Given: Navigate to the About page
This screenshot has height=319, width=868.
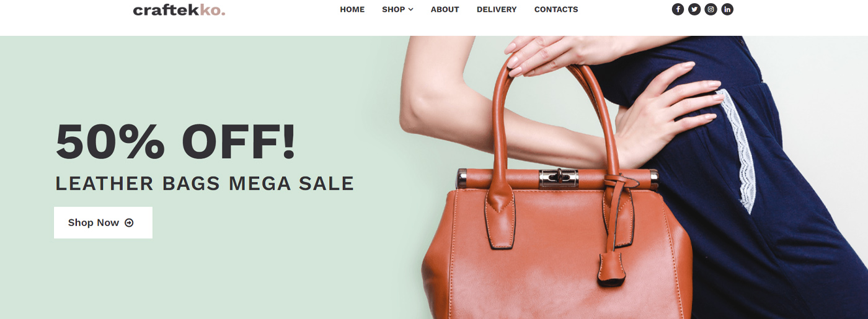Looking at the screenshot, I should click(x=445, y=9).
